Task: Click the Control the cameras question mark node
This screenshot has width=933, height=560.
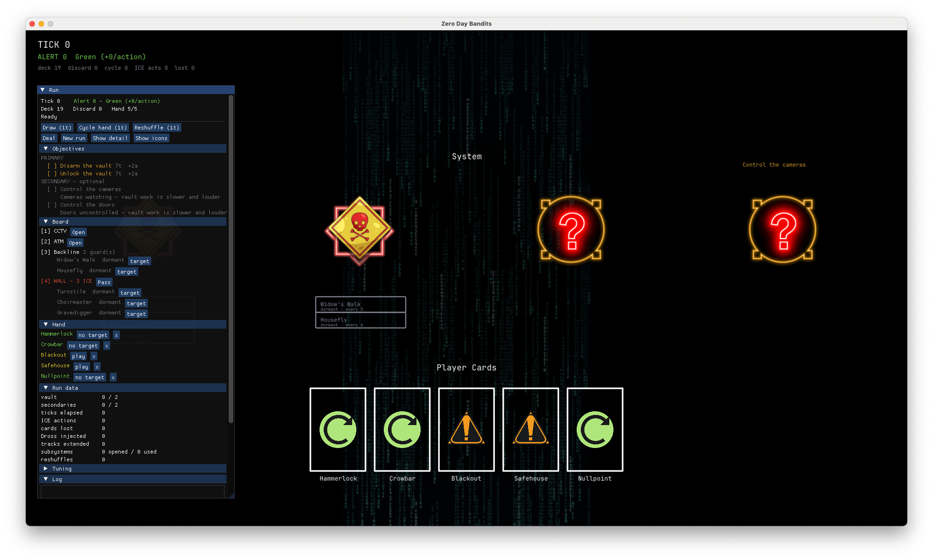Action: [x=783, y=230]
